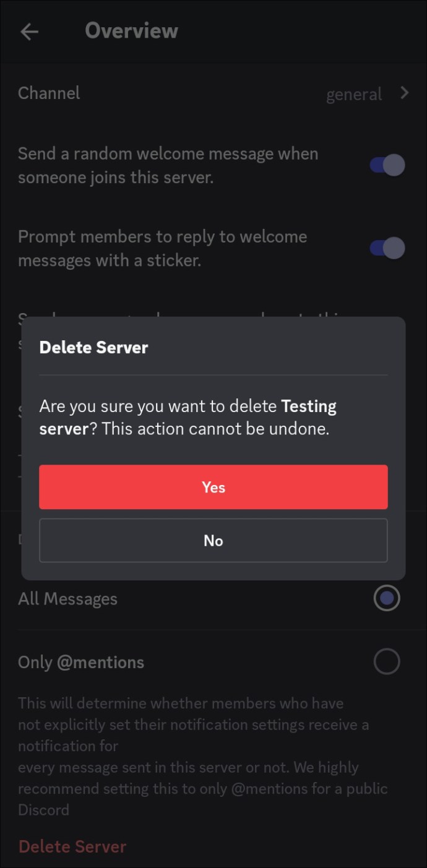Click the Overview page title
Image resolution: width=427 pixels, height=868 pixels.
(131, 31)
